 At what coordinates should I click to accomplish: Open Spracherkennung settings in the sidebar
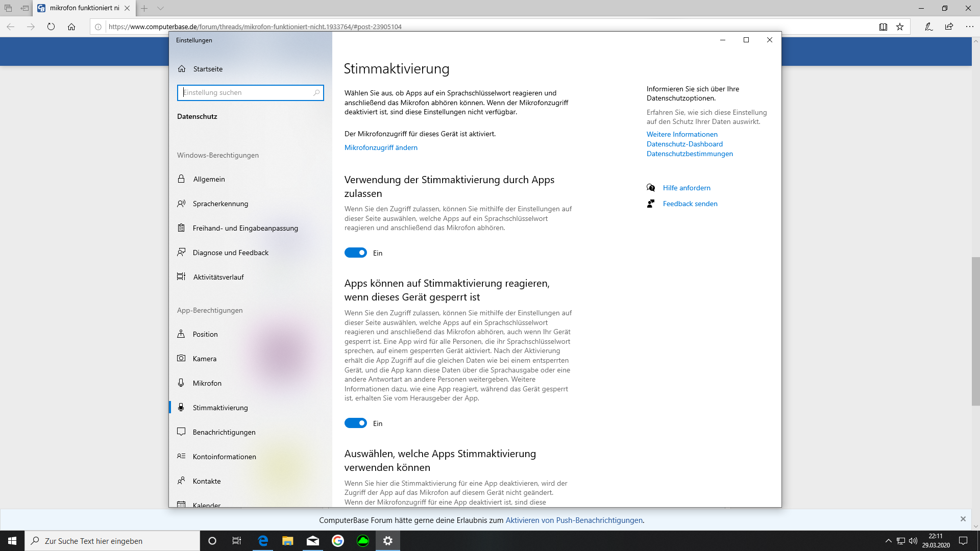(219, 204)
